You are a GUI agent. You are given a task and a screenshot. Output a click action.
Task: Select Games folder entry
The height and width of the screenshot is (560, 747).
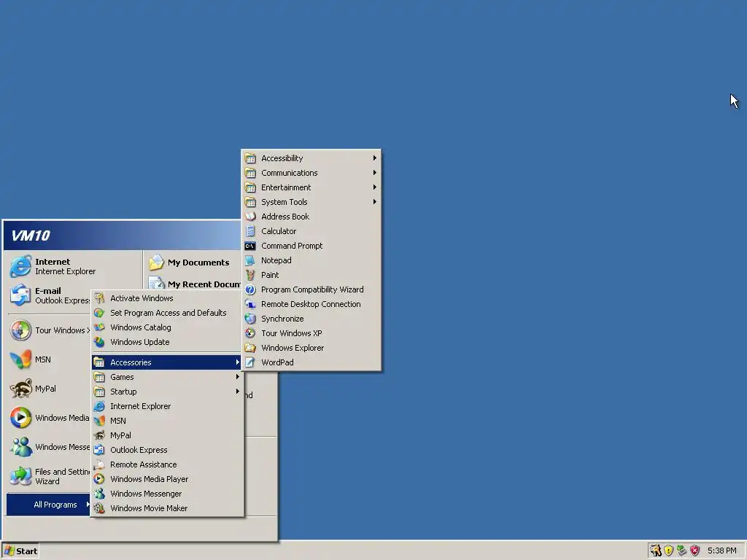[x=167, y=377]
